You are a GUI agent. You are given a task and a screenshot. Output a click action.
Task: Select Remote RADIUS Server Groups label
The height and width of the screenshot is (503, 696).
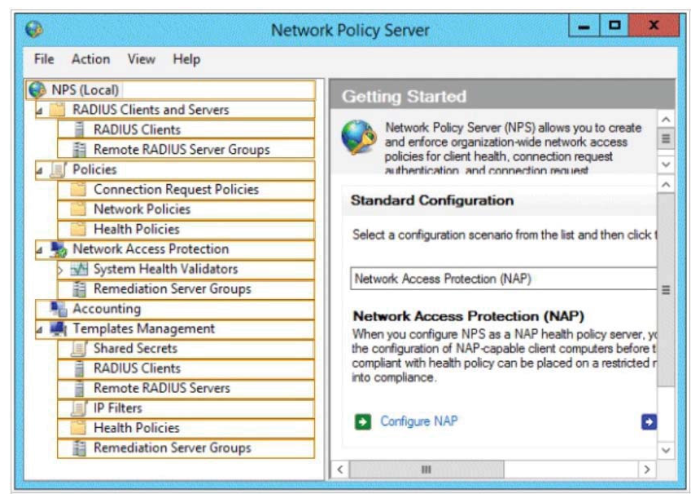pos(181,150)
